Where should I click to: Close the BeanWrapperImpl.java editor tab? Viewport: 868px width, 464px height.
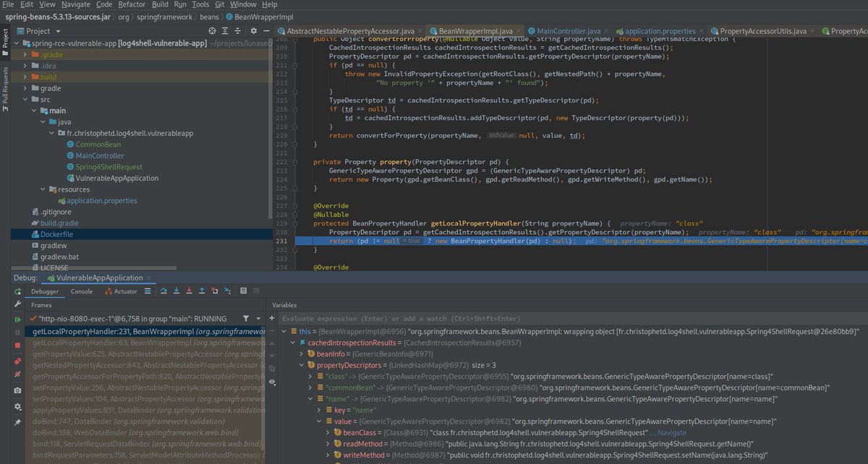pyautogui.click(x=519, y=31)
